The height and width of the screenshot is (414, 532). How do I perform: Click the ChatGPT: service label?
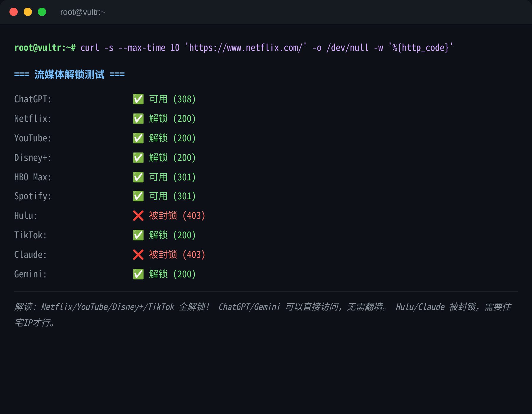tap(33, 99)
